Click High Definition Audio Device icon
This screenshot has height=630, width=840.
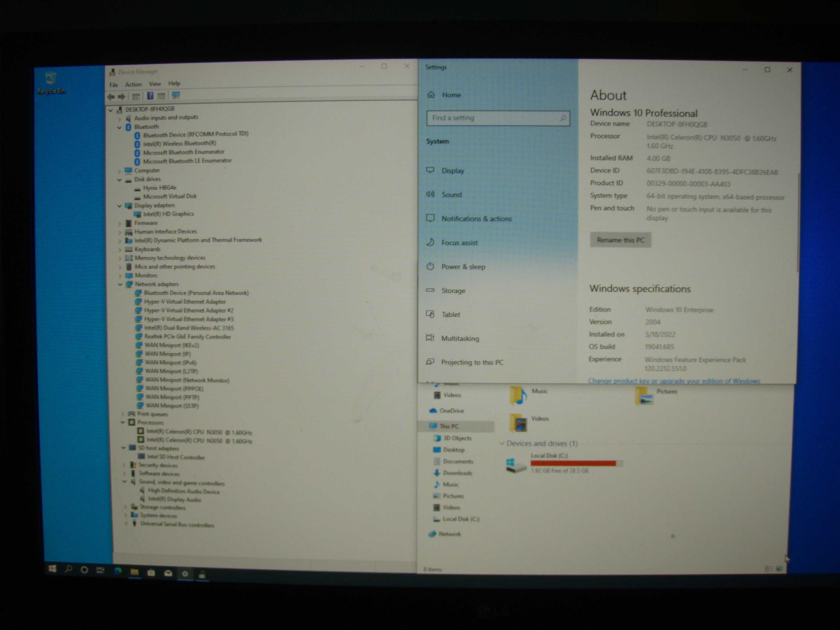[140, 490]
